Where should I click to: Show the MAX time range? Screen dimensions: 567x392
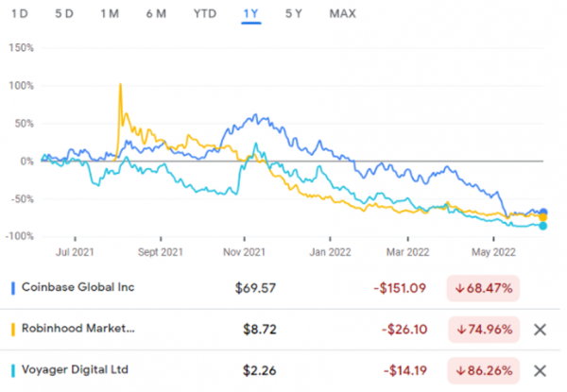point(342,13)
